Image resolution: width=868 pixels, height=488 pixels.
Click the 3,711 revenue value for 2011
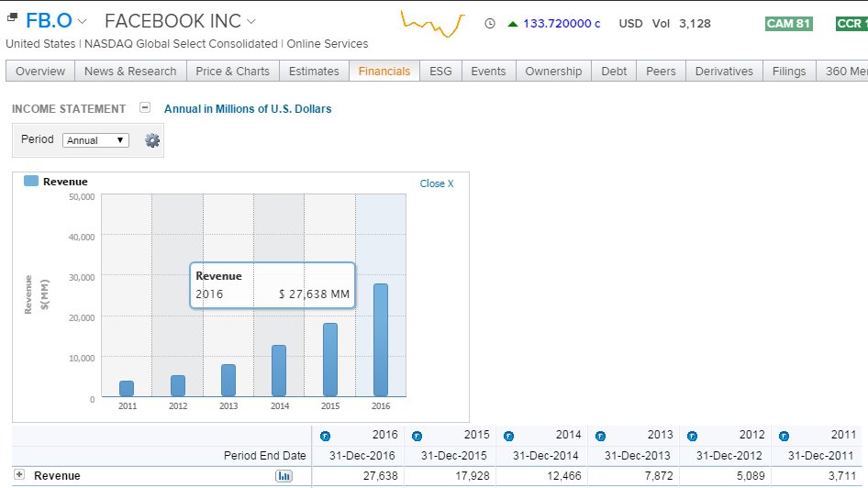[x=842, y=476]
